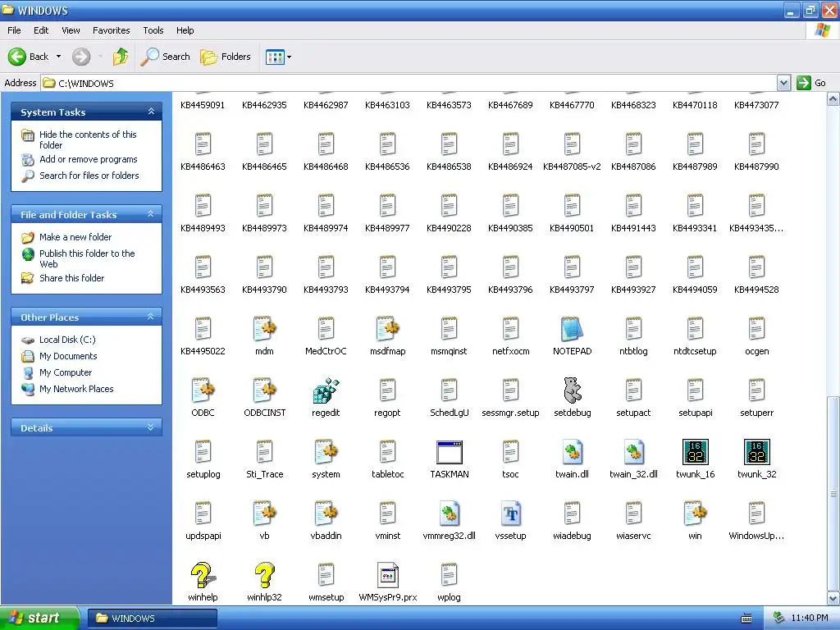Click the vertical scrollbar up arrow
This screenshot has height=630, width=840.
click(x=833, y=98)
